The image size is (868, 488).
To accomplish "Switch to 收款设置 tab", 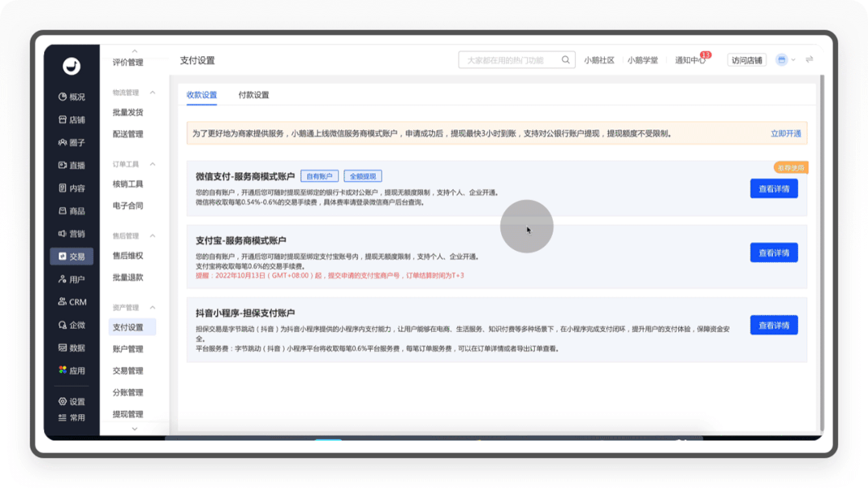I will point(201,95).
